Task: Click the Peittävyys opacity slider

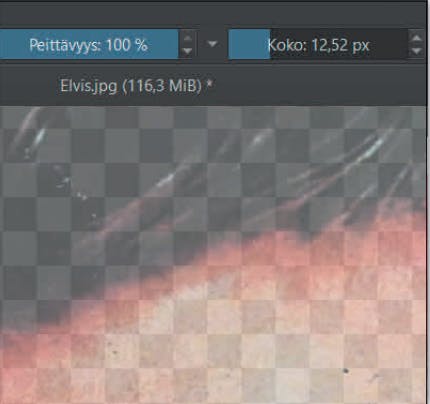Action: (x=89, y=44)
